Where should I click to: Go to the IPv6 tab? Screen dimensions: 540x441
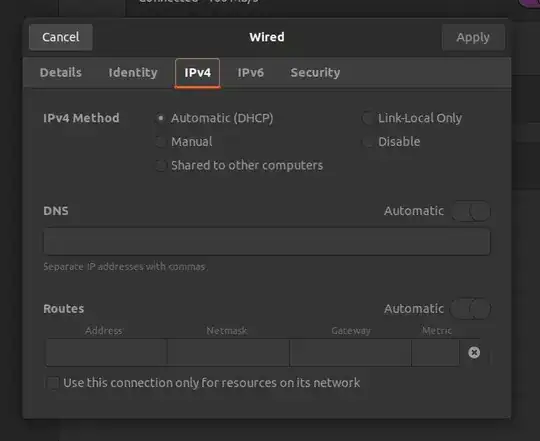click(251, 73)
